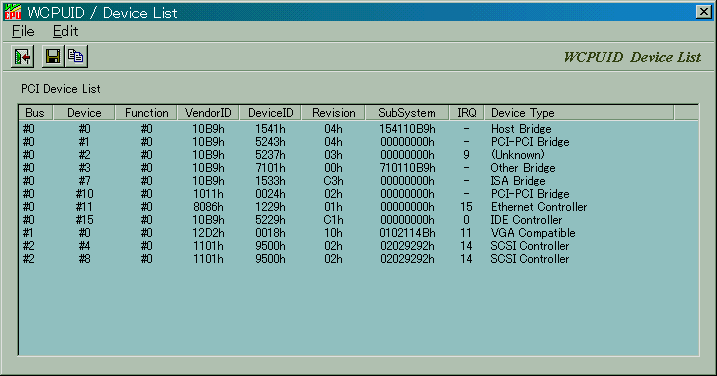
Task: Click the exit/return door icon in toolbar
Action: pyautogui.click(x=22, y=57)
